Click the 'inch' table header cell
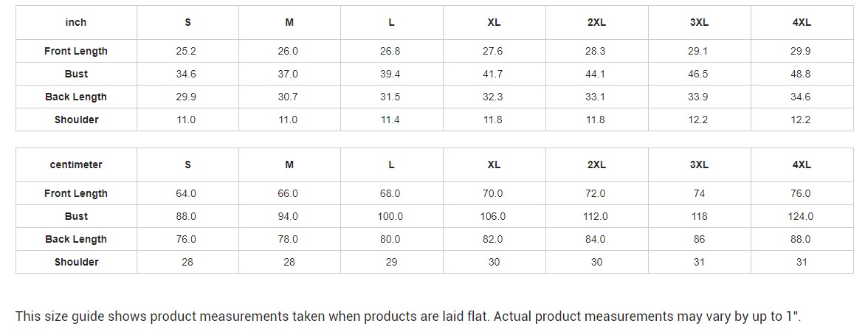 point(76,22)
